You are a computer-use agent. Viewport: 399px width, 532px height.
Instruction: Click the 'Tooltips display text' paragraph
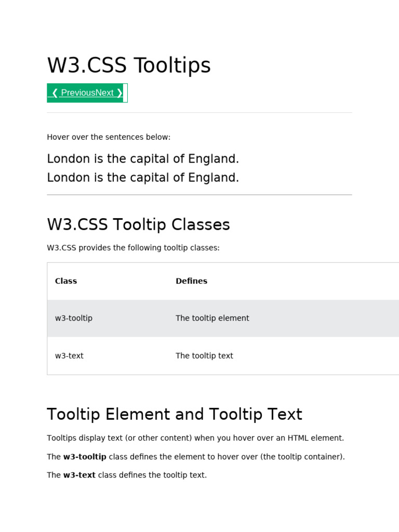(195, 438)
